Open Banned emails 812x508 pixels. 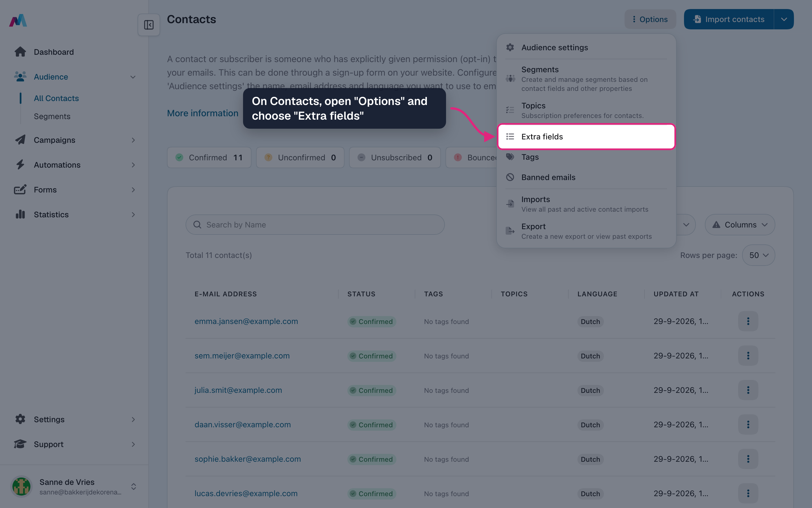click(586, 177)
